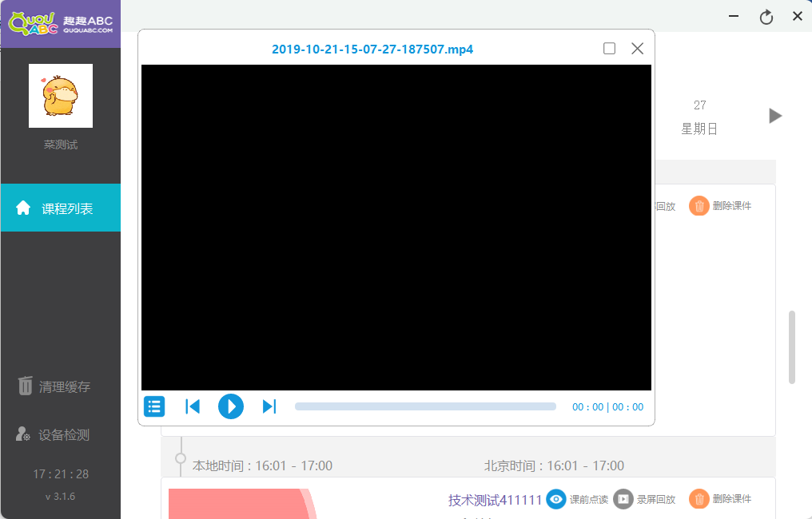Play the video
Image resolution: width=812 pixels, height=519 pixels.
pos(231,406)
